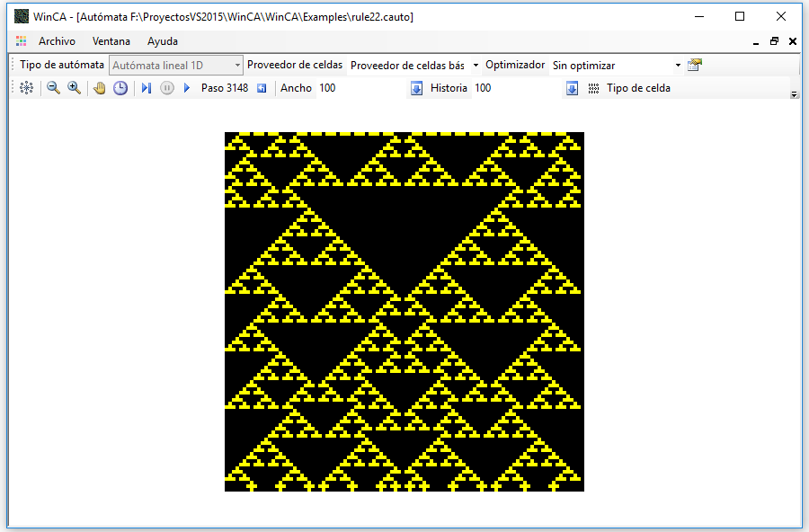
Task: Close the rule22.cauto document window
Action: click(793, 41)
